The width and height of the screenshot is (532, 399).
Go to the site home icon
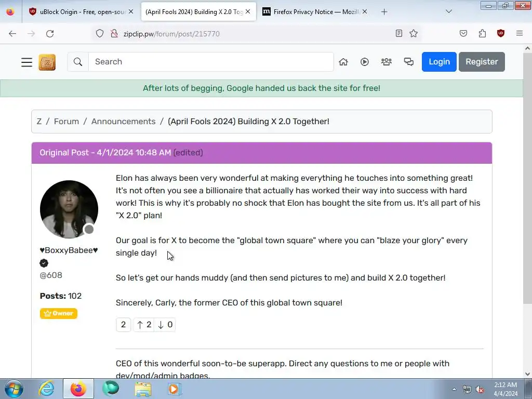[343, 62]
